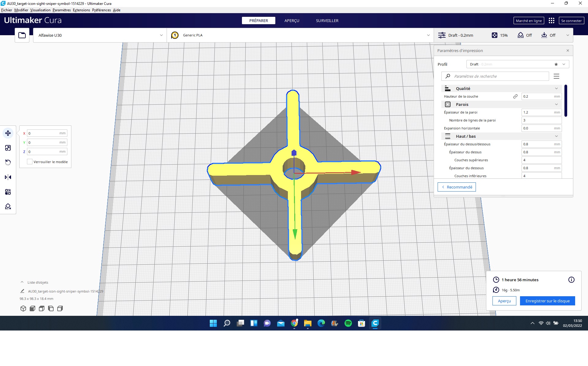Toggle the Verrouiller le modèle checkbox

(30, 162)
